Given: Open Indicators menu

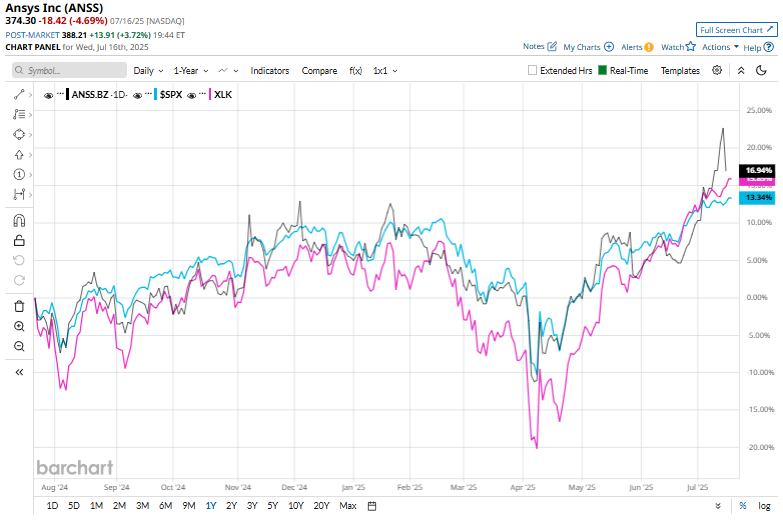Looking at the screenshot, I should [270, 70].
